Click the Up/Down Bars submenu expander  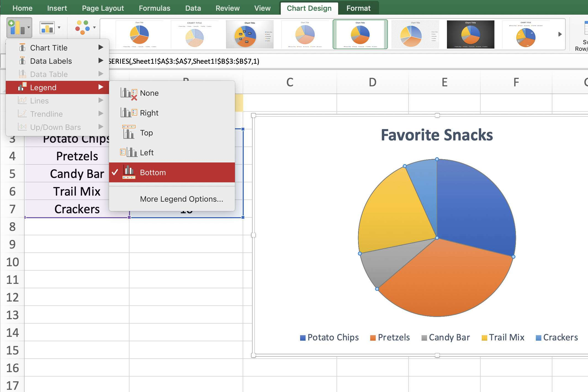tap(100, 127)
